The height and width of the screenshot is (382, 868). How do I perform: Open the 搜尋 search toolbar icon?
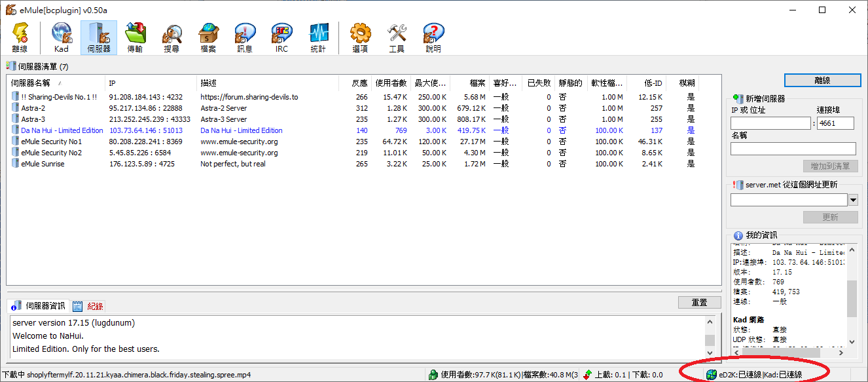point(172,37)
